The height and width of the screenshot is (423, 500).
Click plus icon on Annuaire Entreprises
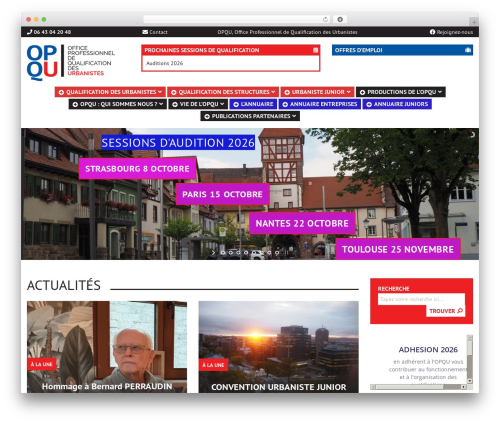pyautogui.click(x=285, y=104)
